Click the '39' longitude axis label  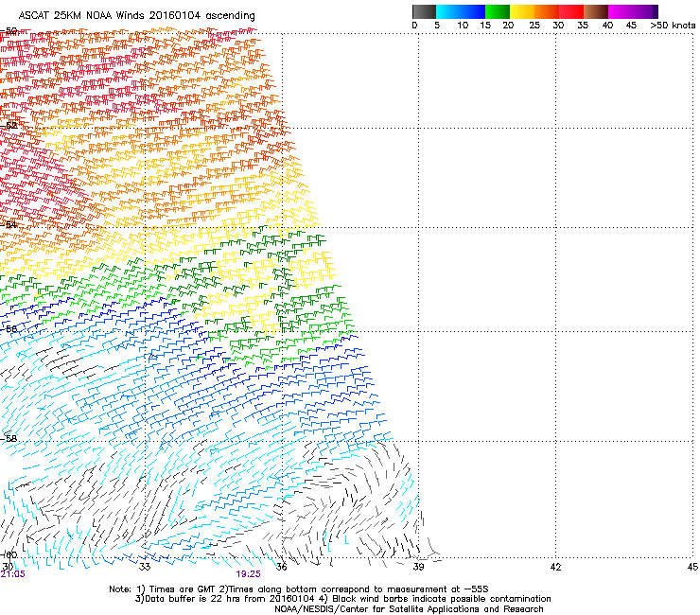pyautogui.click(x=418, y=567)
